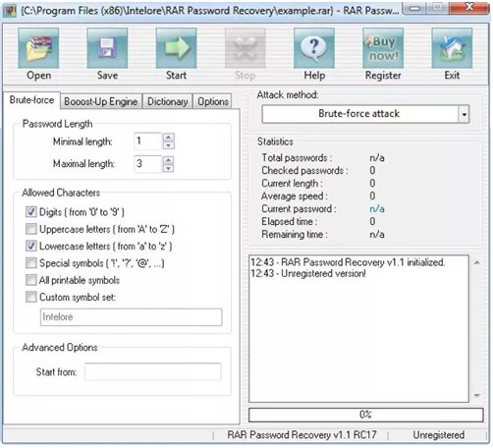Click the log's scroll up arrow
The height and width of the screenshot is (448, 493).
(x=477, y=262)
